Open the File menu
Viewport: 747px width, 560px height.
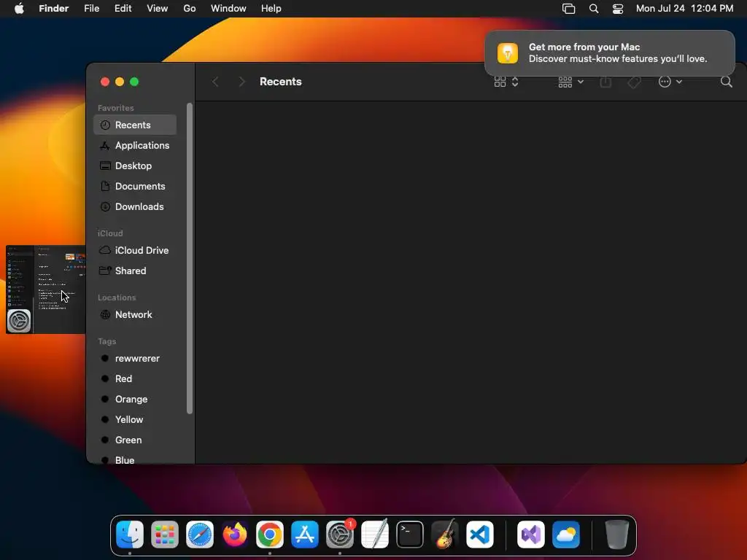91,8
